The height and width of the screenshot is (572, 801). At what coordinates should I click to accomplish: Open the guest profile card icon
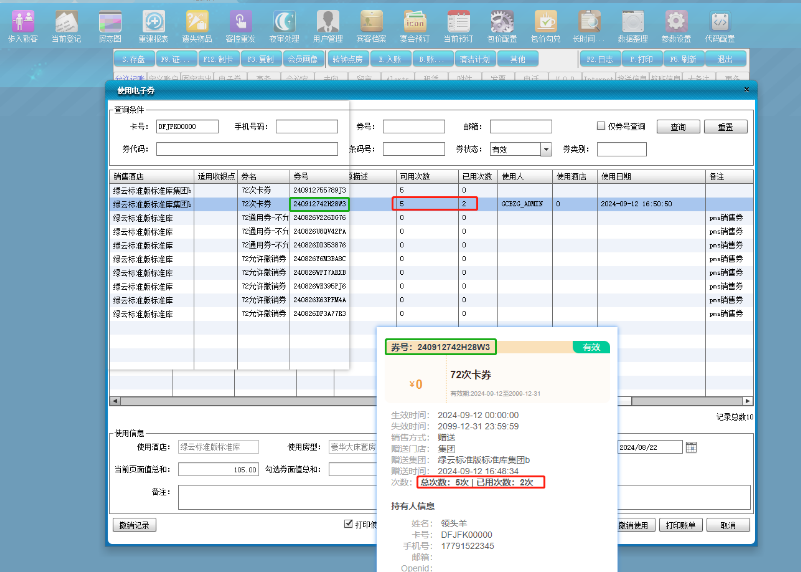pos(371,27)
